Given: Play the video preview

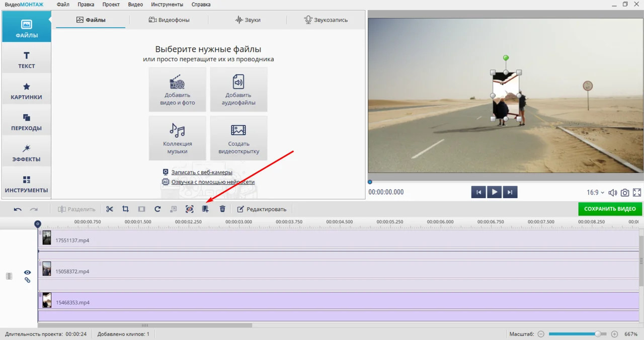Looking at the screenshot, I should [x=495, y=192].
